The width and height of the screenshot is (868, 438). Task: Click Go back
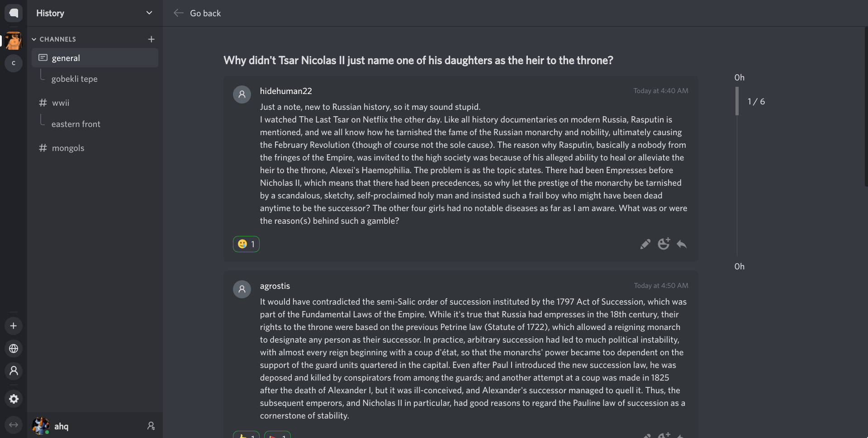[198, 13]
